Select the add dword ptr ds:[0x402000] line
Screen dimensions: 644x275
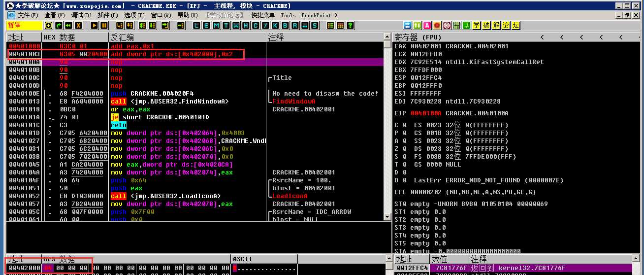pyautogui.click(x=194, y=54)
